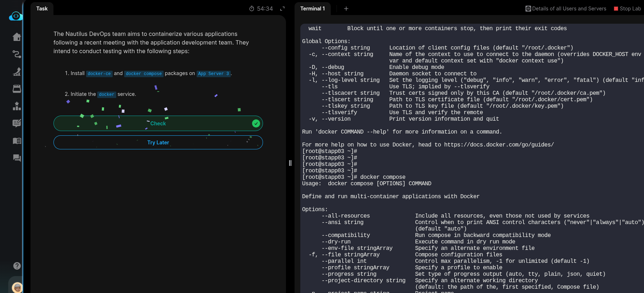This screenshot has width=644, height=293.
Task: Open the learning paths route icon
Action: coord(17,54)
